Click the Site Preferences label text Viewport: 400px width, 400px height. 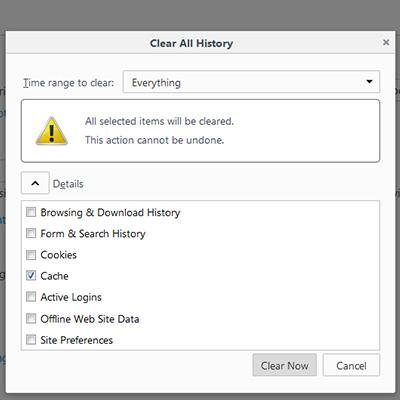tap(77, 340)
